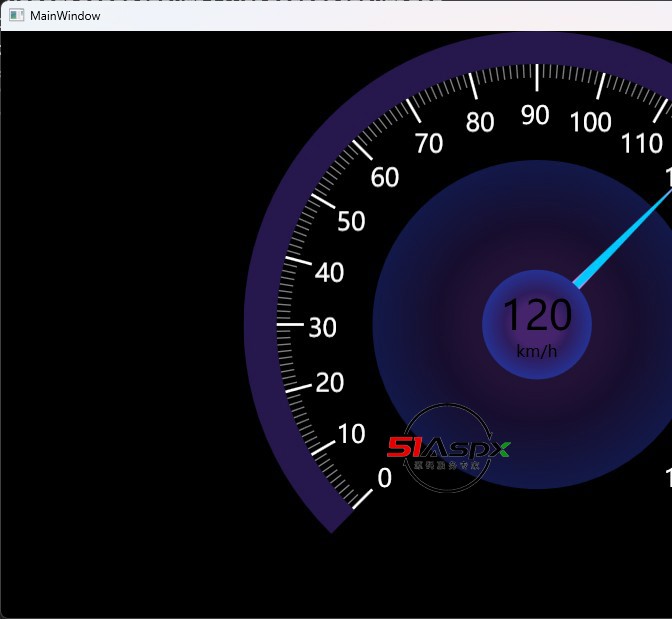Click the central 120 speed readout
The height and width of the screenshot is (619, 672).
coord(537,316)
